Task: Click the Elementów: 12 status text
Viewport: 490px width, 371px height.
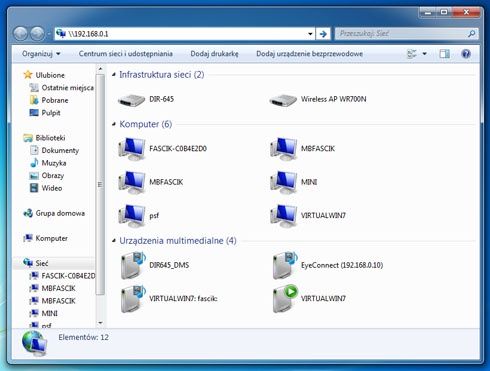Action: tap(83, 337)
